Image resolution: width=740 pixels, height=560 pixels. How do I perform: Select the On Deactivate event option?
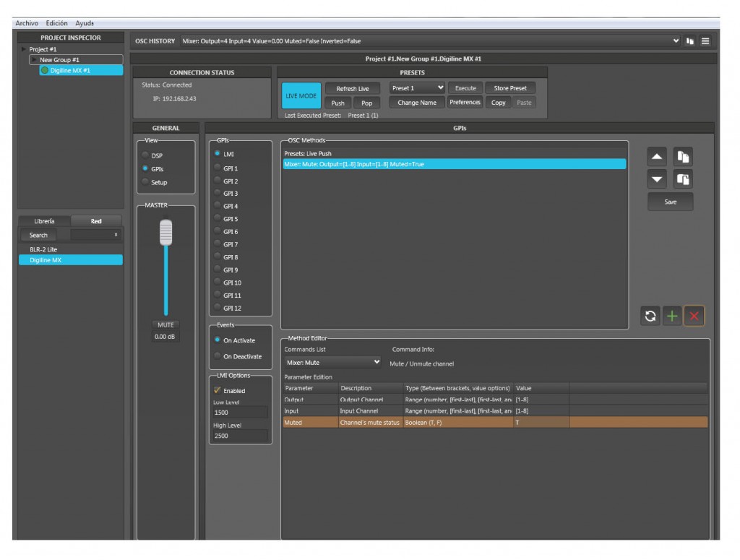(218, 356)
